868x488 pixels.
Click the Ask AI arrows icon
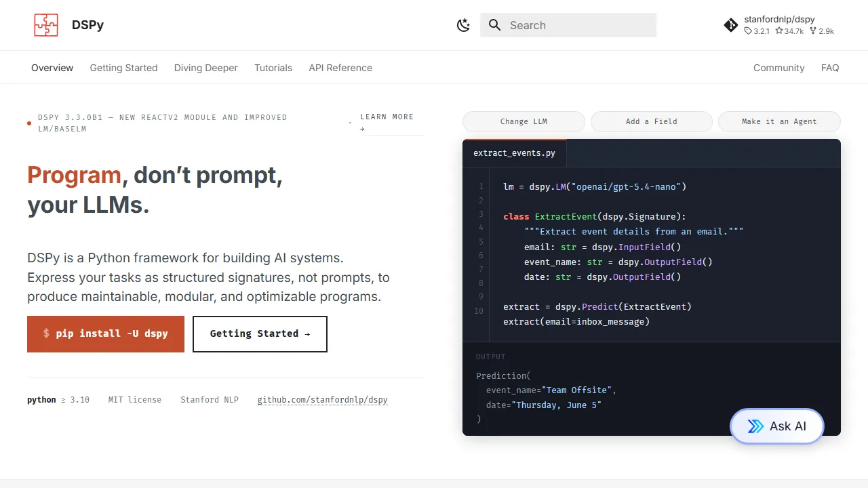tap(755, 426)
